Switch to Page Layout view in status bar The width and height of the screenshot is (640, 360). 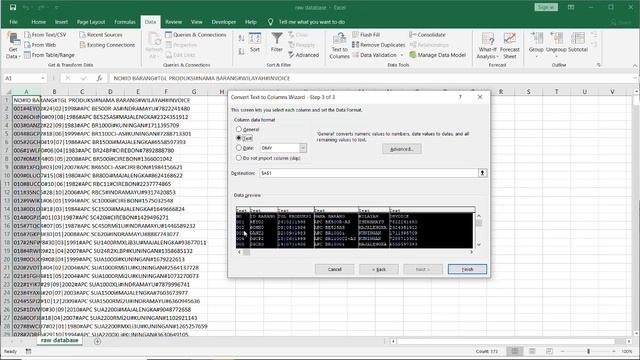pos(532,351)
